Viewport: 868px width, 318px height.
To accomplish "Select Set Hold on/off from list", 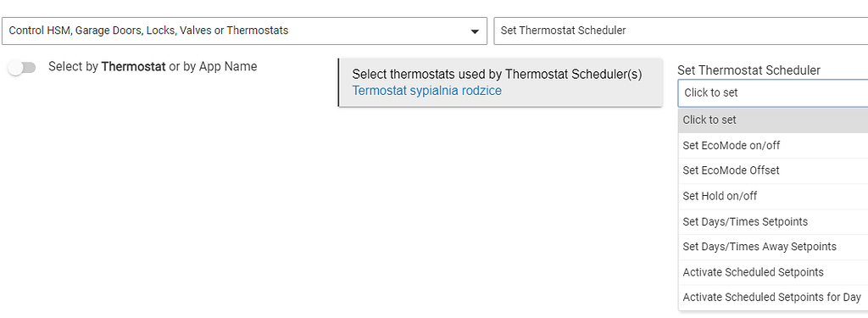I will point(773,196).
